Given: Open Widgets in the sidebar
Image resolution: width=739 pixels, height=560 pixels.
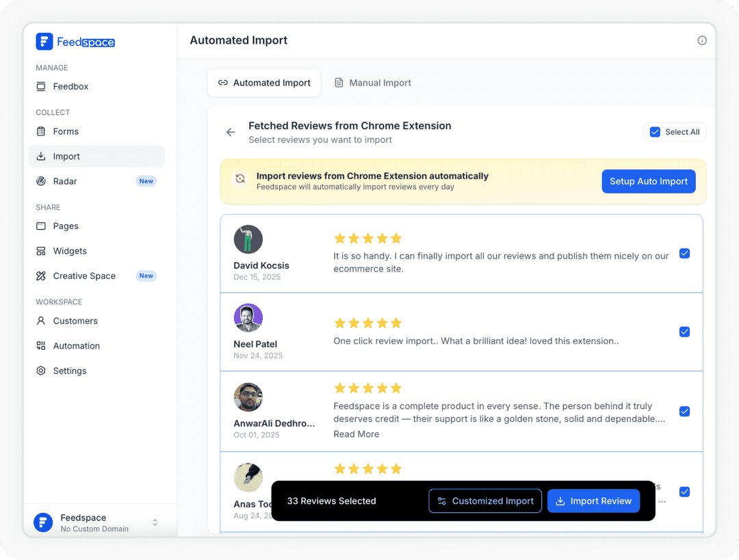Looking at the screenshot, I should [x=96, y=251].
